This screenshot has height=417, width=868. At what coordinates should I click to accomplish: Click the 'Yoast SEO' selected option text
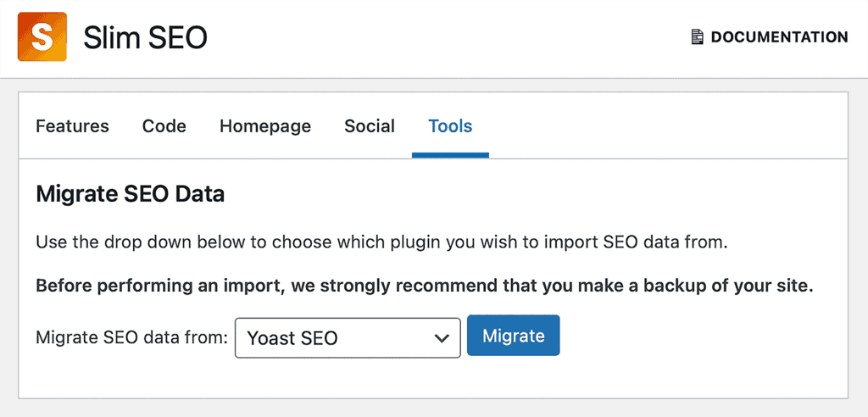292,338
